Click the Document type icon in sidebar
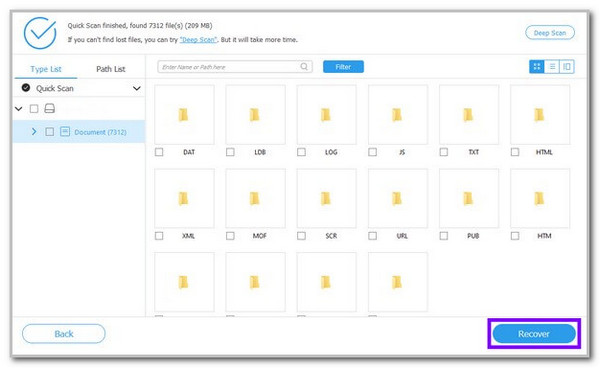This screenshot has height=368, width=600. [x=65, y=132]
